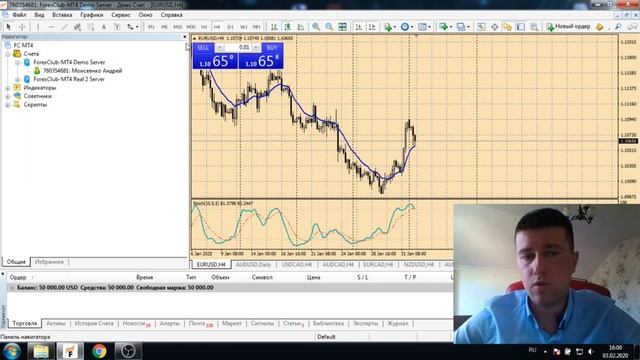640x360 pixels.
Task: Select the trendline drawing tool
Action: pos(64,27)
